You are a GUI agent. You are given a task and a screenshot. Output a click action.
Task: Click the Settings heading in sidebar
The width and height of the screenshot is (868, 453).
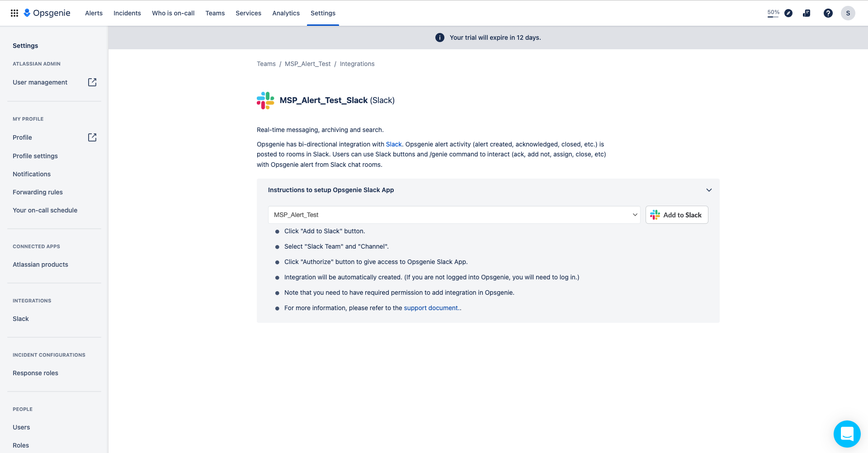click(x=25, y=46)
